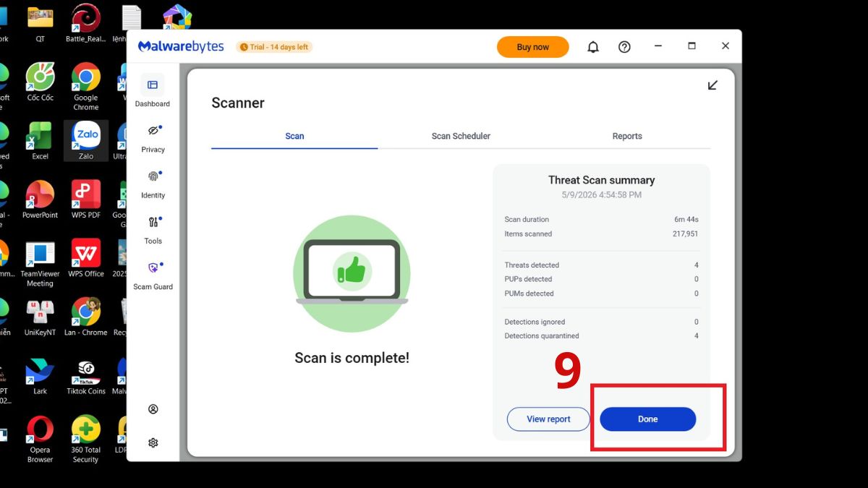This screenshot has width=868, height=488.
Task: Open the help question mark icon
Action: point(624,47)
